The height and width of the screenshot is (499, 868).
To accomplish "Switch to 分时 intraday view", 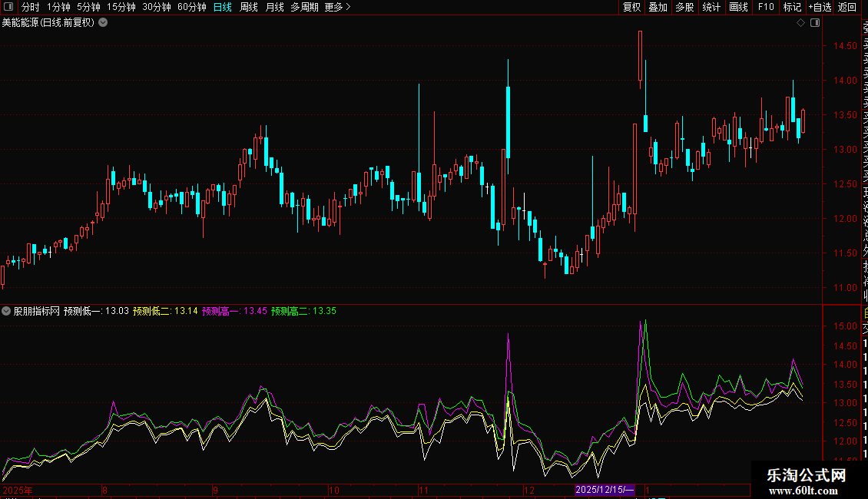I will (x=31, y=7).
